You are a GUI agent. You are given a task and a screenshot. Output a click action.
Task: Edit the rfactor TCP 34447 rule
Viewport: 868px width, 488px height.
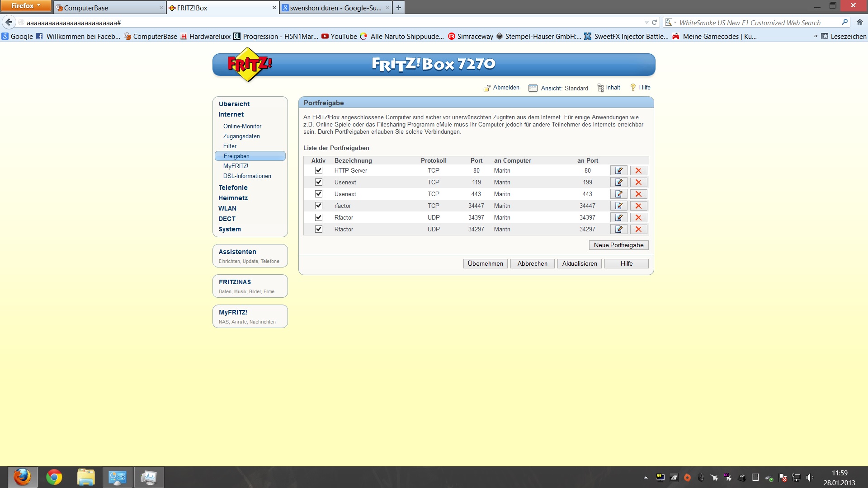point(618,206)
